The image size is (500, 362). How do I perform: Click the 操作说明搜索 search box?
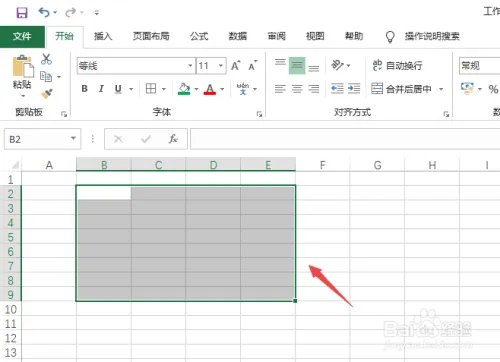tap(432, 36)
